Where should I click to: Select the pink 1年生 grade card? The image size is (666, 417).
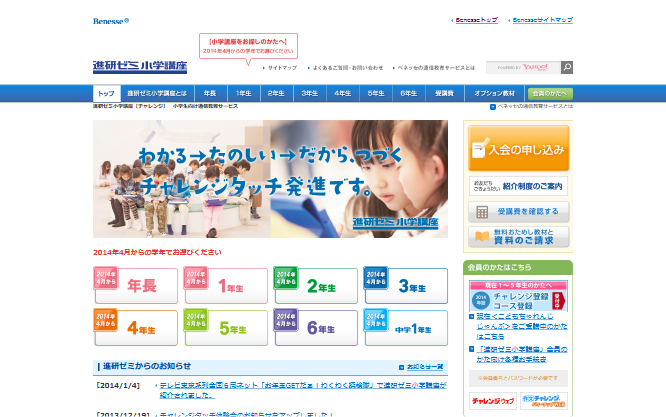[x=226, y=285]
